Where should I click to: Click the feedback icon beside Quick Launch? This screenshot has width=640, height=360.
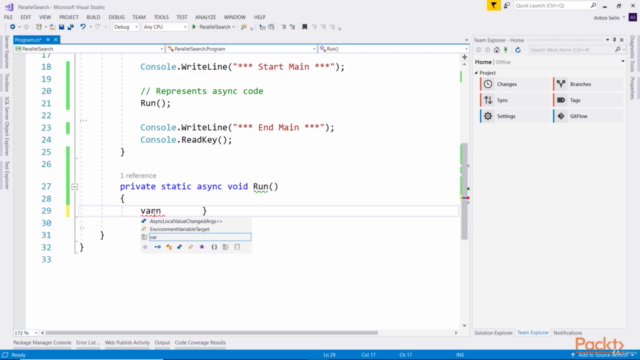507,5
